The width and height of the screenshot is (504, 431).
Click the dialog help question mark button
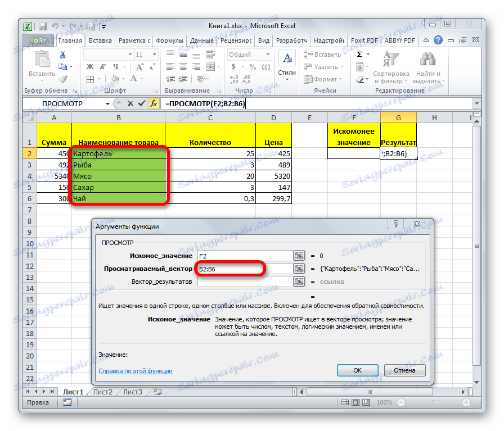click(x=396, y=224)
